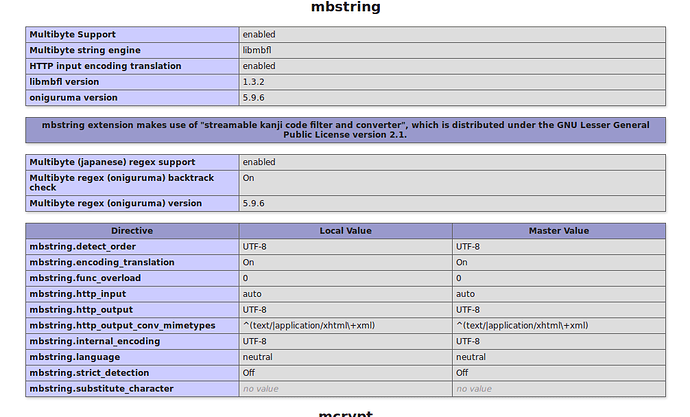Click local UTF-8 value for detect_order
This screenshot has width=690, height=417.
346,246
